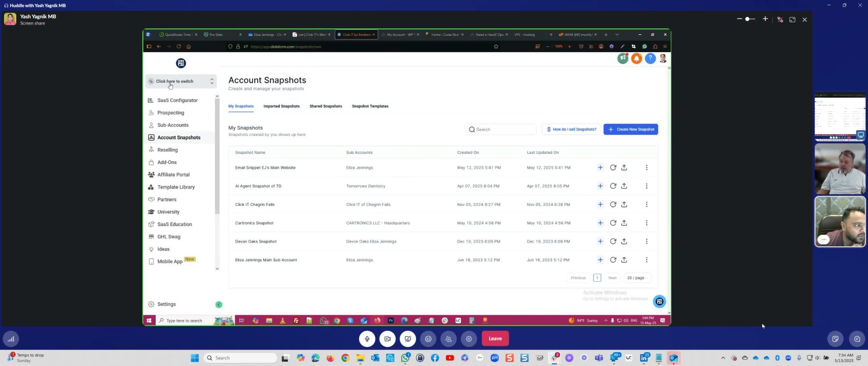Viewport: 868px width, 366px height.
Task: Open huddle connection quality signal icon
Action: point(11,339)
